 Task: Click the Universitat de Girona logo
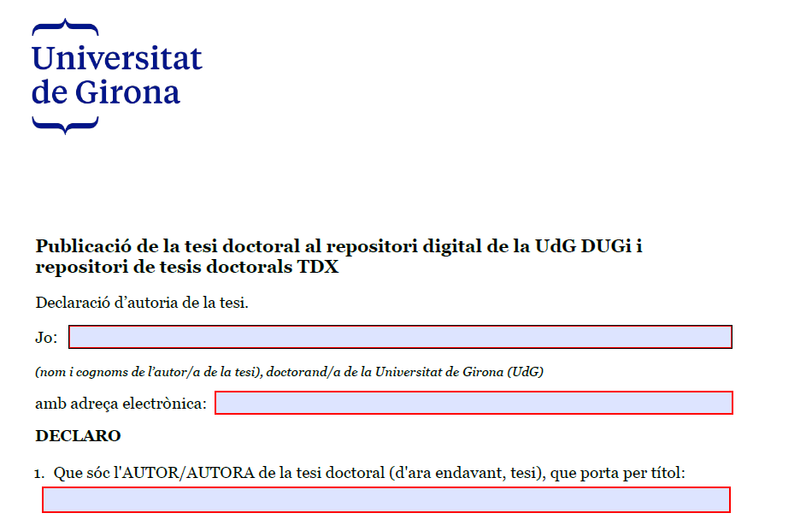tap(116, 76)
